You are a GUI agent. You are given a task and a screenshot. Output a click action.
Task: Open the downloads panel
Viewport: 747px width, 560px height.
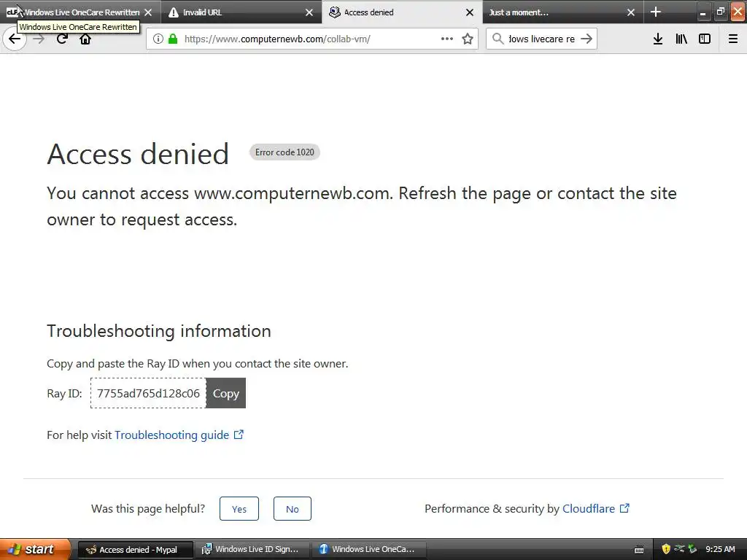(x=658, y=39)
